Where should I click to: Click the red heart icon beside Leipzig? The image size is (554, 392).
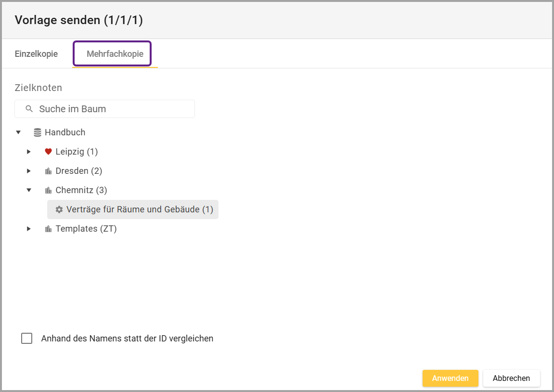[x=48, y=152]
